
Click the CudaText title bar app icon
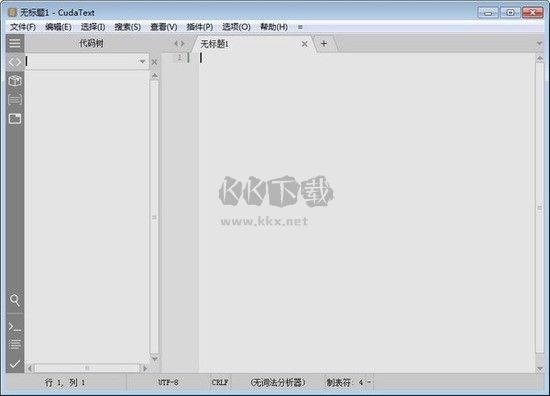[12, 13]
